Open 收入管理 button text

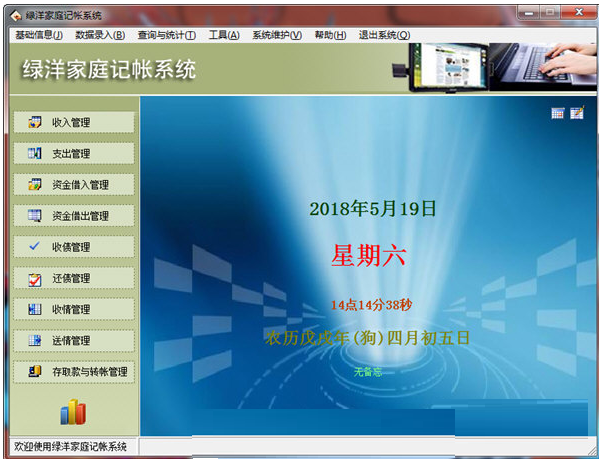click(x=71, y=123)
